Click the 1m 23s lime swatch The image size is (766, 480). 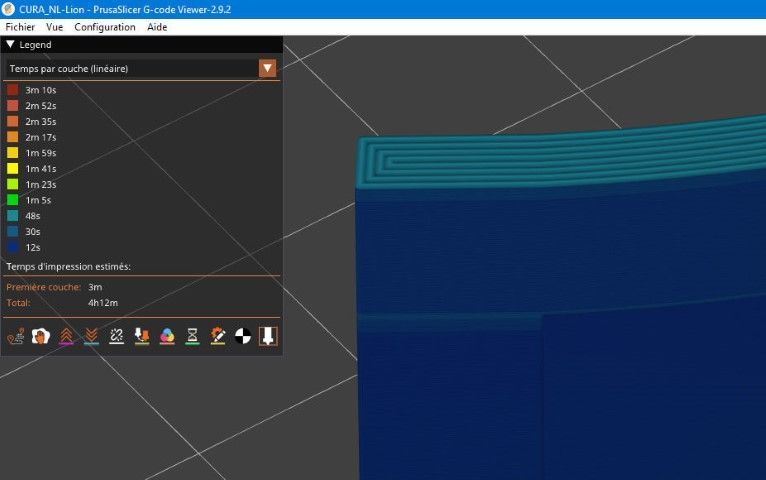(13, 184)
